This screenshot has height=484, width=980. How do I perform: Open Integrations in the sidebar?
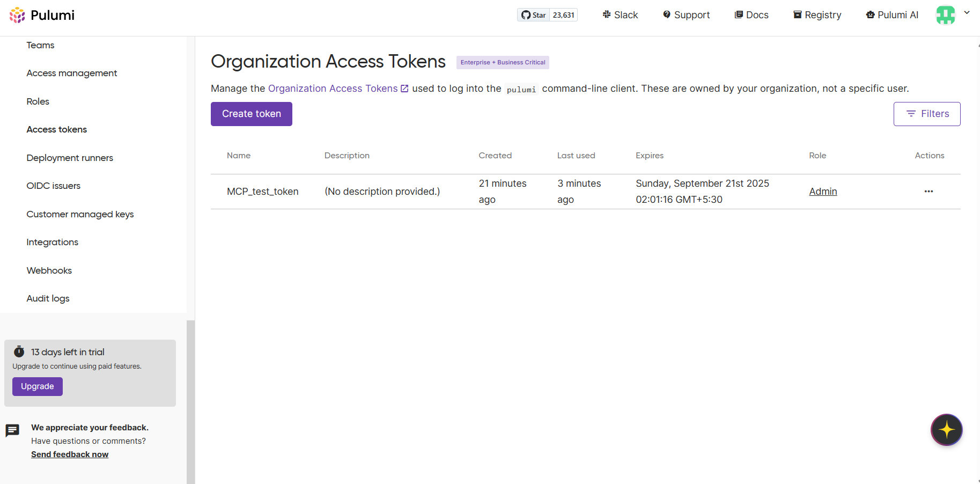coord(52,242)
